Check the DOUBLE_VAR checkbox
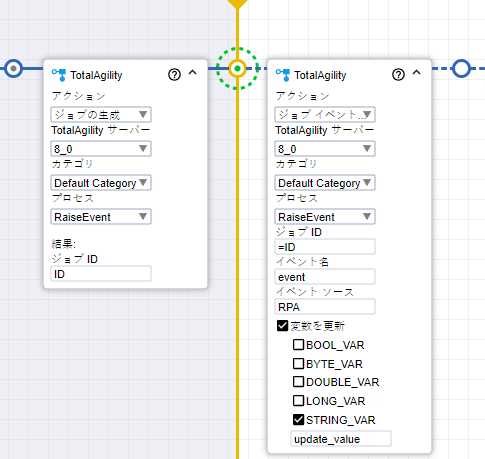This screenshot has width=485, height=459. click(x=298, y=382)
